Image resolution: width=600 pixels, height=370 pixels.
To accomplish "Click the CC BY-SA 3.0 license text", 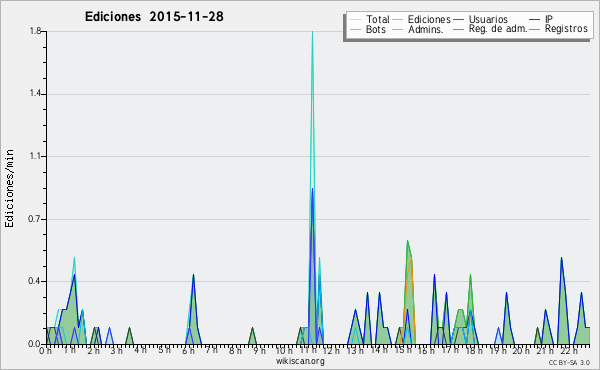I will click(x=569, y=362).
